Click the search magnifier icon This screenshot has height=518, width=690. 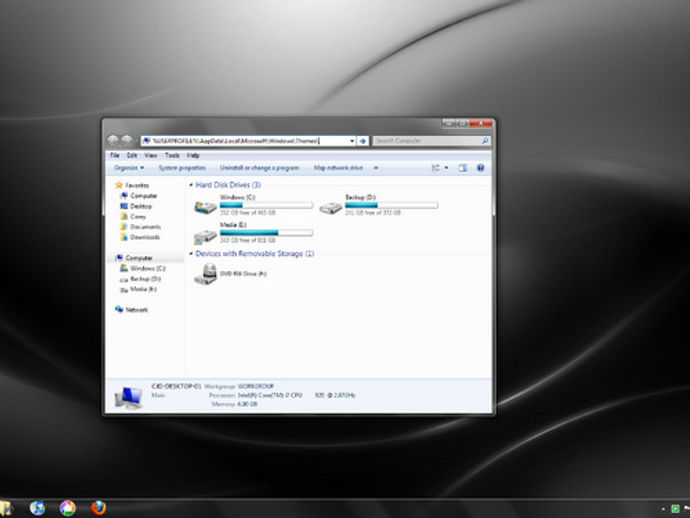[484, 141]
